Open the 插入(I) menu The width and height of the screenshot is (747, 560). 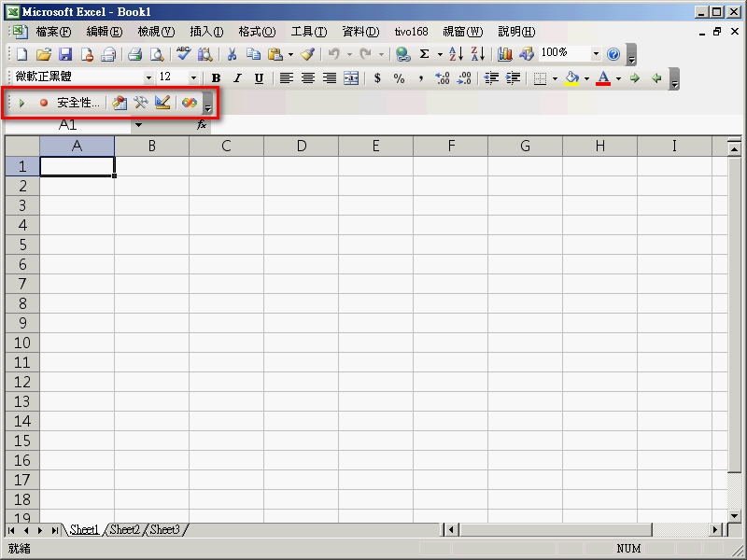(x=206, y=32)
